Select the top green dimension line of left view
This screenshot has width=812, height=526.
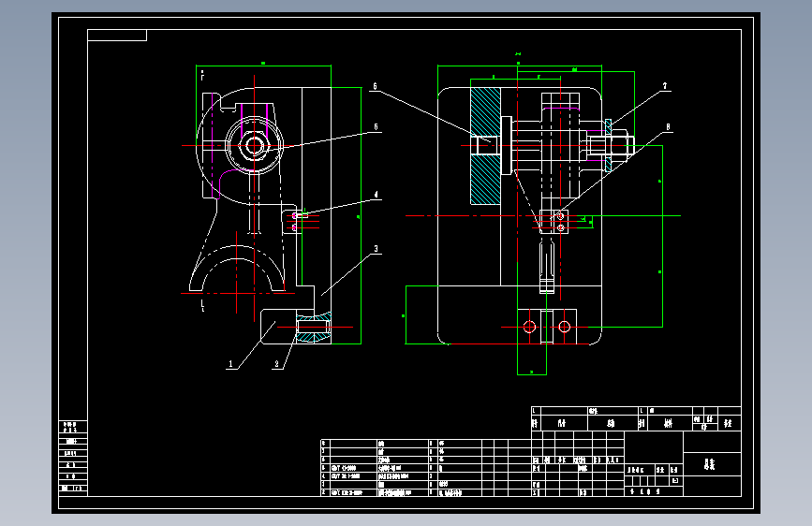tap(263, 66)
